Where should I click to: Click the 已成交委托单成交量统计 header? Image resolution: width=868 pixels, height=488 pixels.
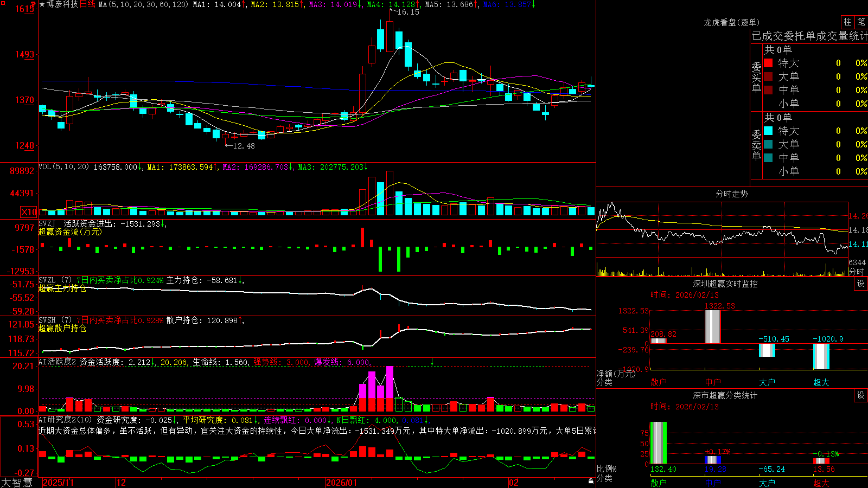(809, 36)
